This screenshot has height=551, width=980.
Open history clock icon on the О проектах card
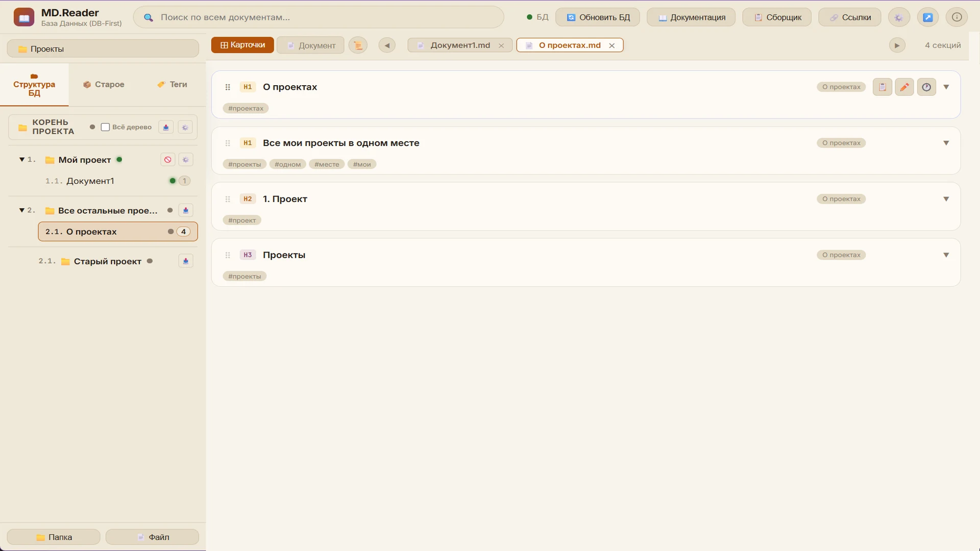click(926, 87)
